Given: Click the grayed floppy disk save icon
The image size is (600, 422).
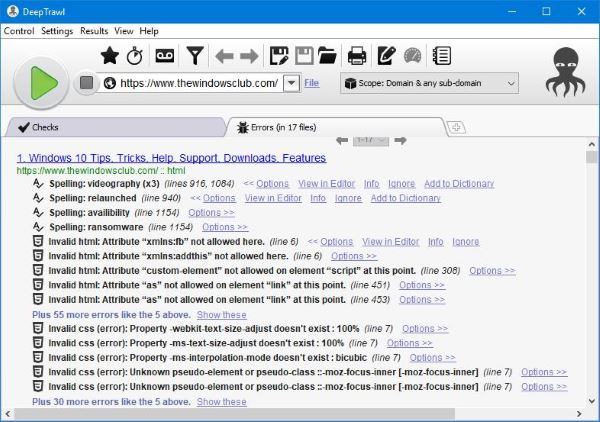Looking at the screenshot, I should point(304,56).
